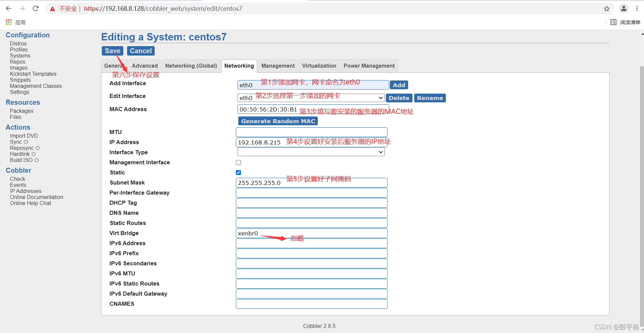Viewport: 644px width, 333px height.
Task: Click the IPv6 Default Gateway field
Action: tap(312, 294)
